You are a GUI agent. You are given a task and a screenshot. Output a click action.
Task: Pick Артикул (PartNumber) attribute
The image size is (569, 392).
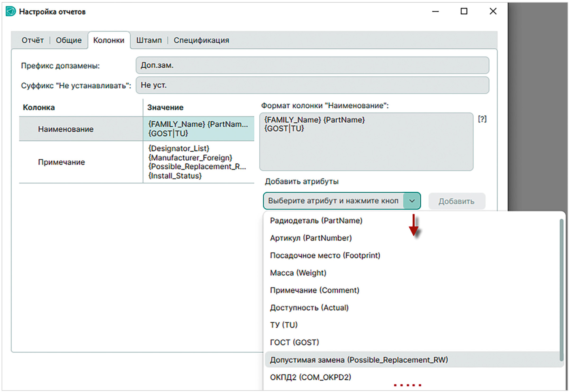pos(311,238)
